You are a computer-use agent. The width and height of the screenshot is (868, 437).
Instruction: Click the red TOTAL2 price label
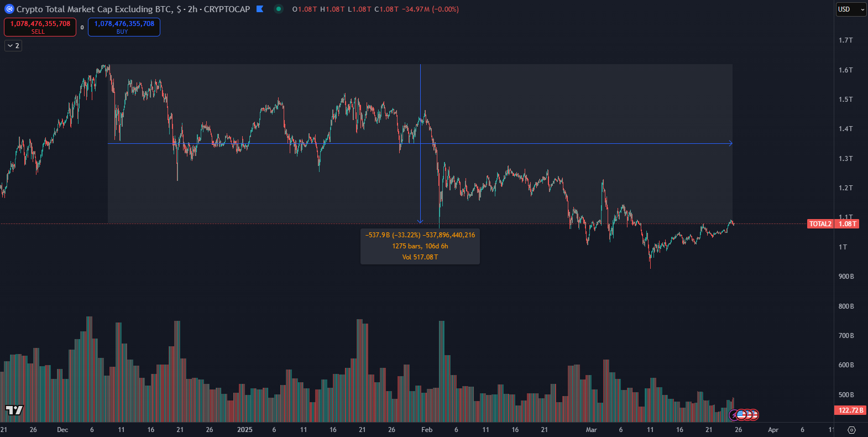820,224
